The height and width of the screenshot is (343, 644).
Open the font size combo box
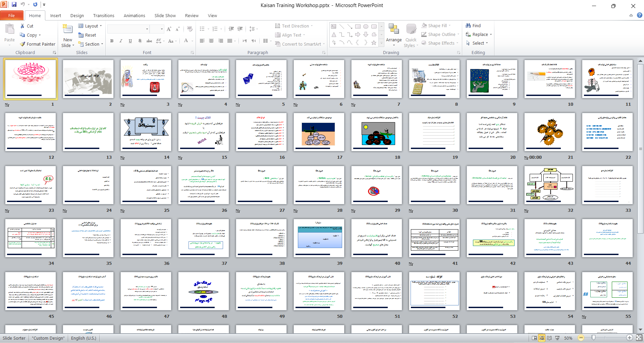157,29
